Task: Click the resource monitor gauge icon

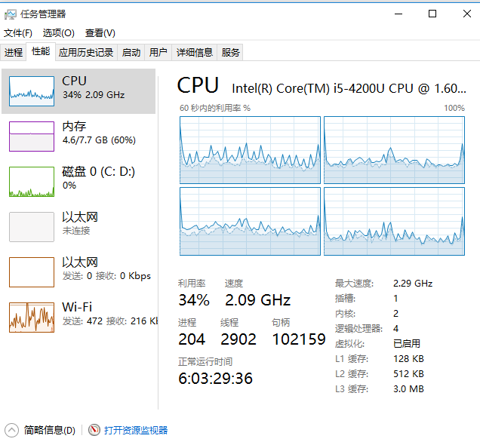Action: click(x=94, y=430)
